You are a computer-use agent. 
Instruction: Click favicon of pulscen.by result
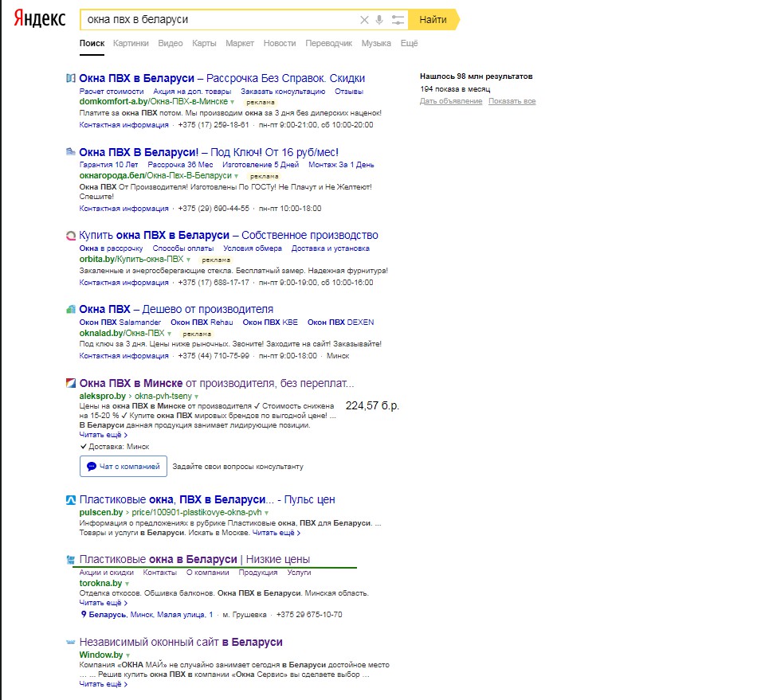tap(70, 500)
